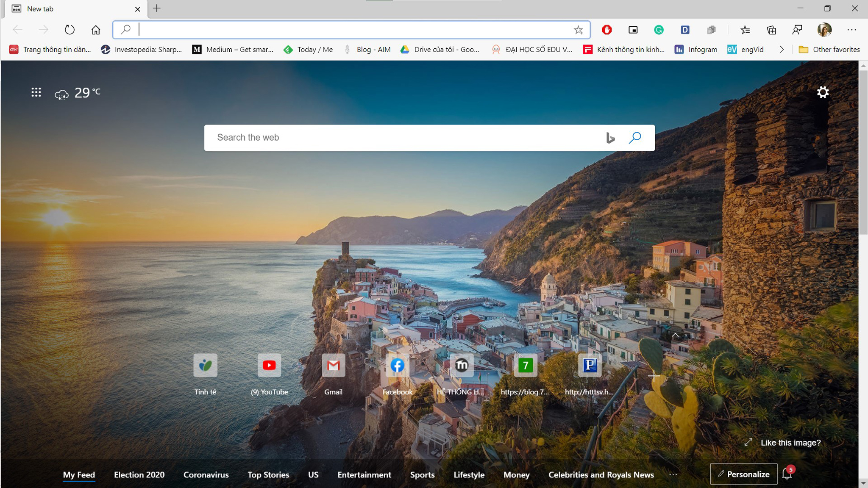Click the Like this image link
Screen dimensions: 868x488
tap(790, 442)
